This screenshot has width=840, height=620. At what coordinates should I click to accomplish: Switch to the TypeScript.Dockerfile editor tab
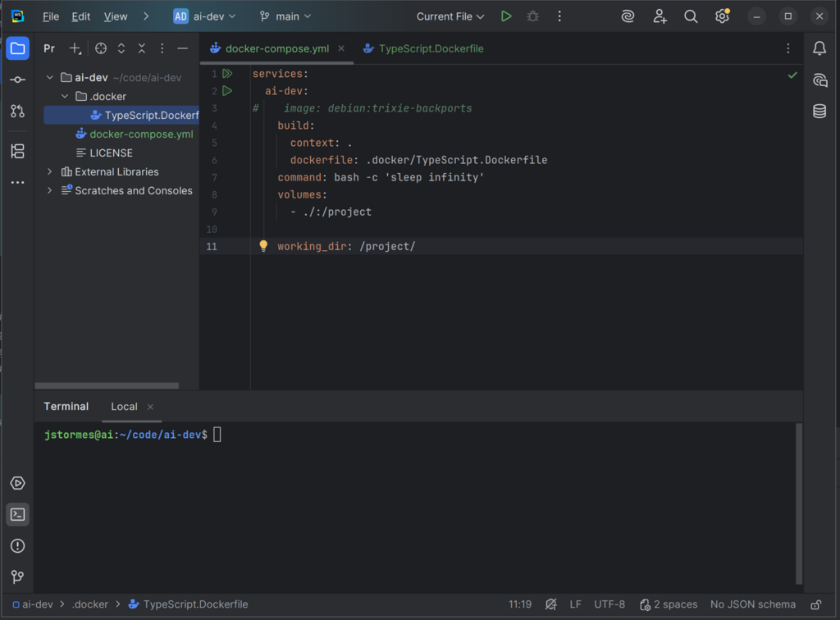431,48
